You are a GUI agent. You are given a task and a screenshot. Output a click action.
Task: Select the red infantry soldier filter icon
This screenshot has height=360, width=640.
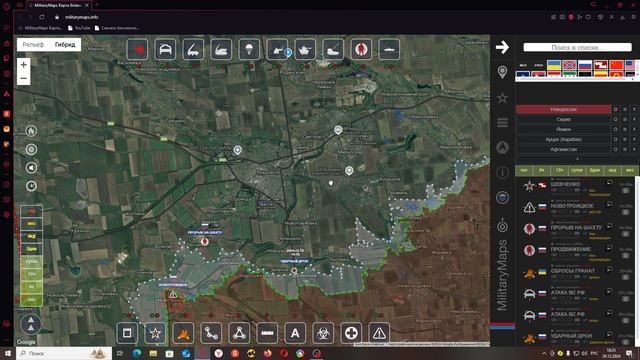coord(361,49)
